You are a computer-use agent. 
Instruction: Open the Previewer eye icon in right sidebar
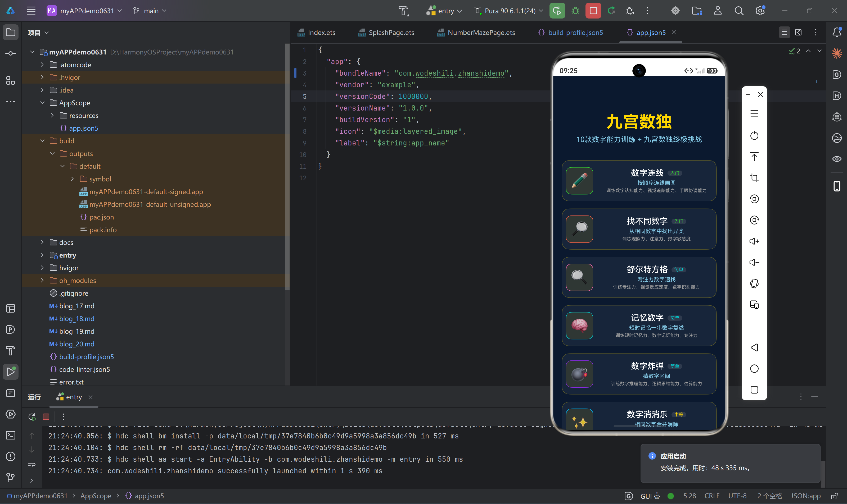pyautogui.click(x=836, y=159)
